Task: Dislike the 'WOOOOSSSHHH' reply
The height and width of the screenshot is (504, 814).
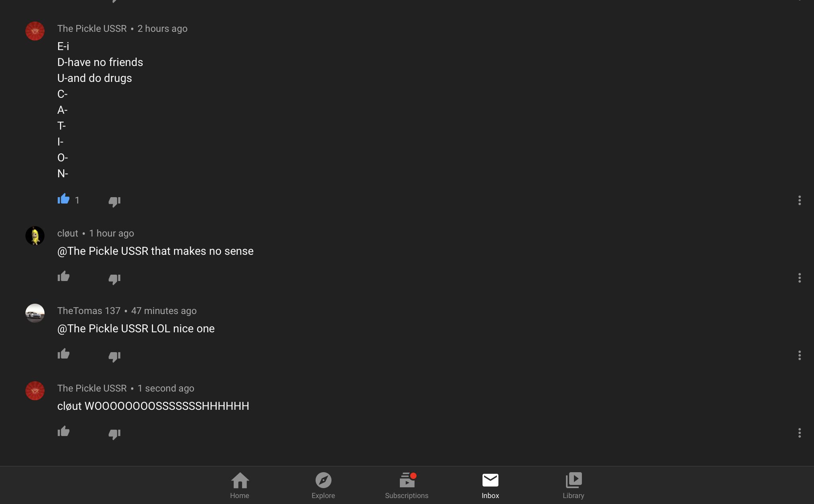Action: coord(114,434)
